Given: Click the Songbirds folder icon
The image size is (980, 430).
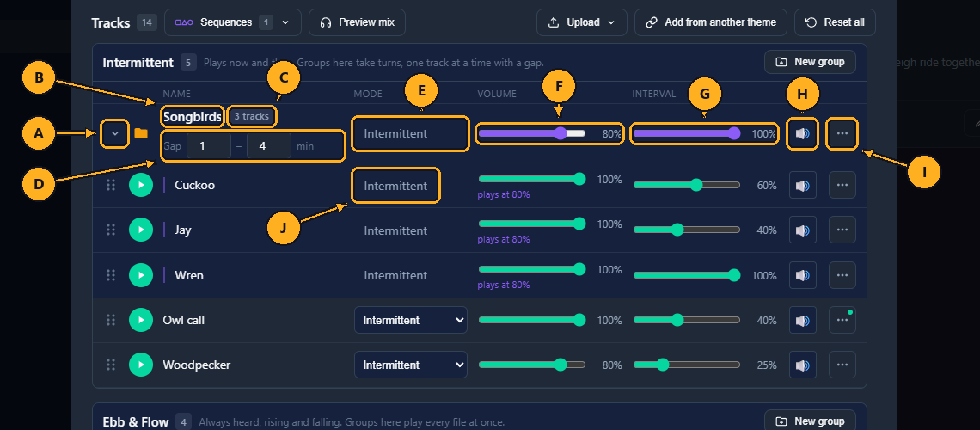Looking at the screenshot, I should (141, 133).
